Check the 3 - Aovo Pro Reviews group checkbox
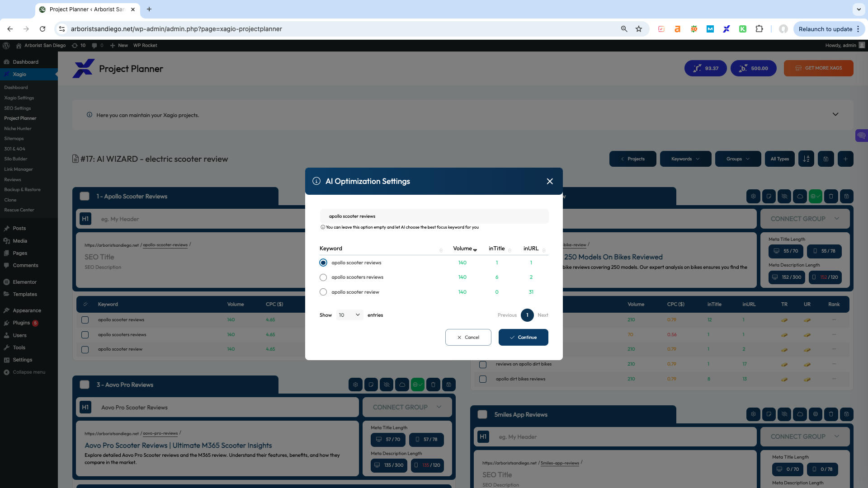Screen dimensions: 868x488 coord(85,385)
